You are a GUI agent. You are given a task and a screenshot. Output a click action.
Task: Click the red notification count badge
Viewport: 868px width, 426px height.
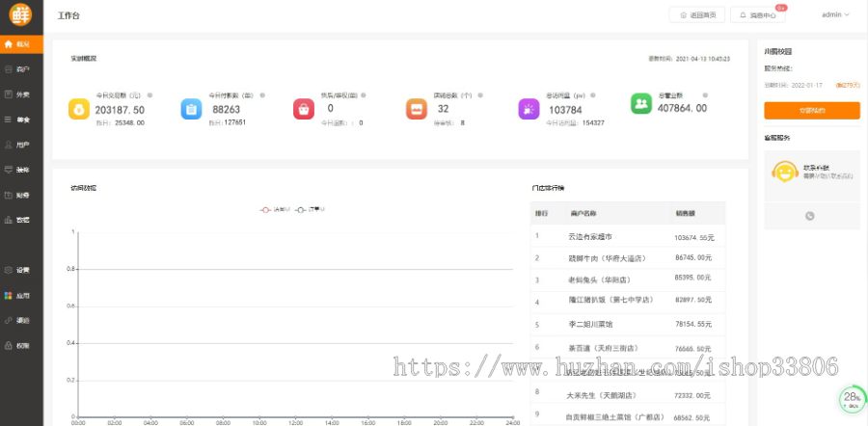point(780,8)
